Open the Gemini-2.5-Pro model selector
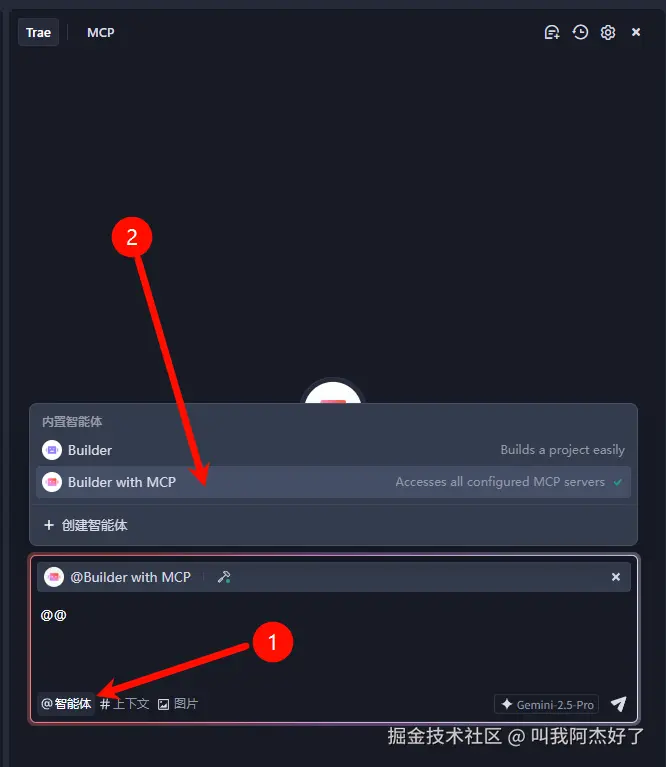Viewport: 666px width, 767px height. tap(546, 704)
